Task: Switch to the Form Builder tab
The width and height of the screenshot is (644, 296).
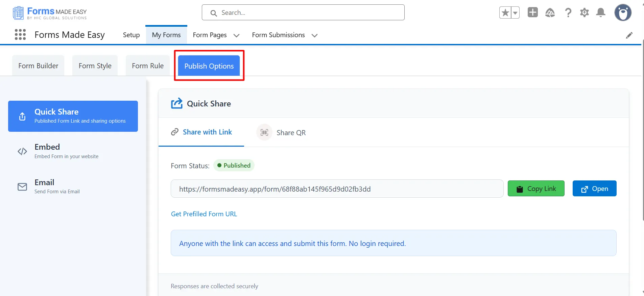Action: [x=38, y=66]
